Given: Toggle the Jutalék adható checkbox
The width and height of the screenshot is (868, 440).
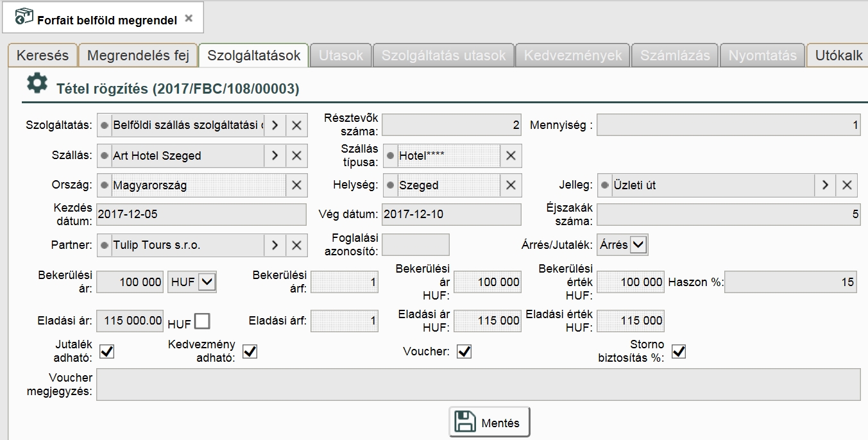Looking at the screenshot, I should (x=106, y=351).
